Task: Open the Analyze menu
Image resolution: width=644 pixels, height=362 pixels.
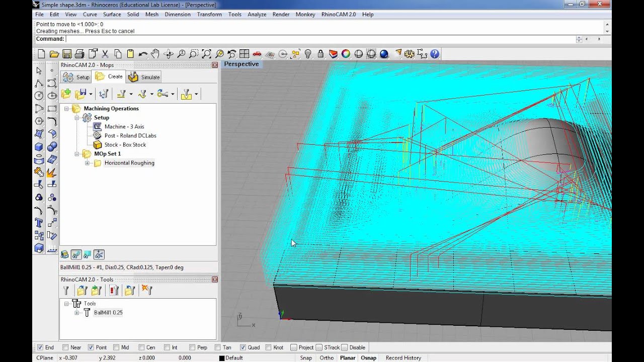Action: coord(257,15)
